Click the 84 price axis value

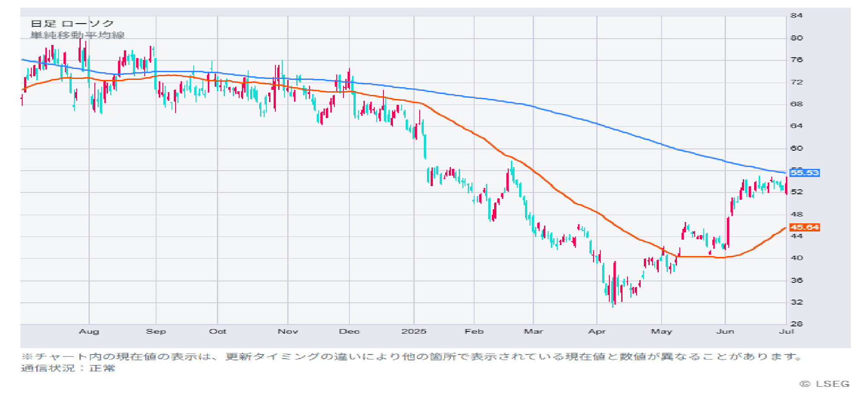797,15
